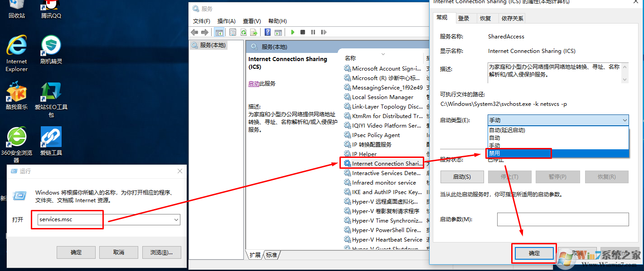The width and height of the screenshot is (644, 271).
Task: Click the start service playback icon in toolbar
Action: [x=292, y=32]
